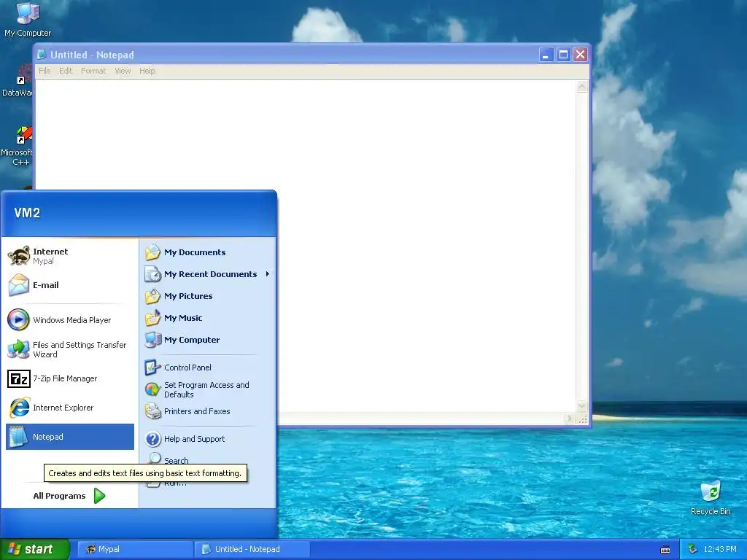747x560 pixels.
Task: Open Files and Settings Transfer Wizard
Action: (70, 349)
